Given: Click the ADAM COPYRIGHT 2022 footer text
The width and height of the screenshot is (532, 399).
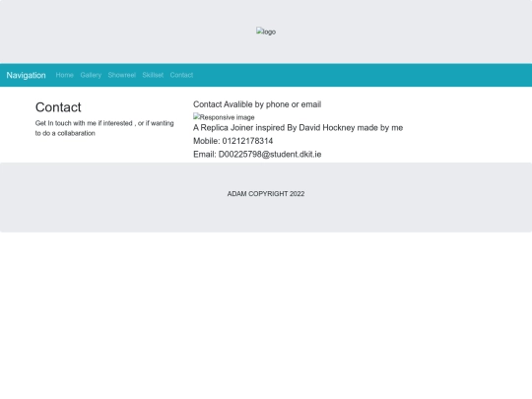Looking at the screenshot, I should [266, 194].
